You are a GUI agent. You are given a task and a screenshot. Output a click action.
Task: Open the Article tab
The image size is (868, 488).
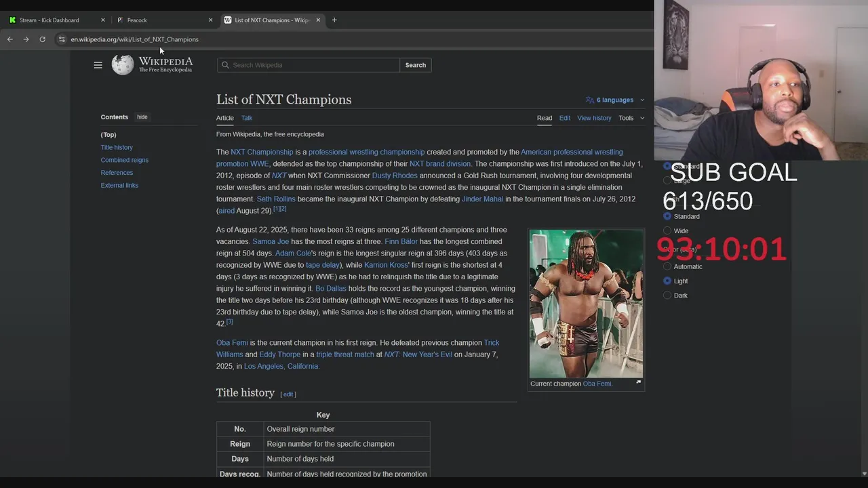click(x=224, y=118)
